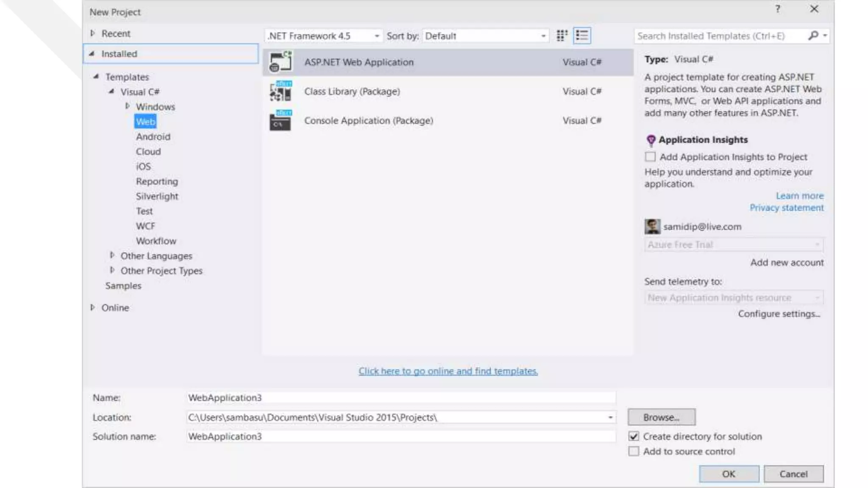Collapse the Visual C# node

click(x=111, y=91)
